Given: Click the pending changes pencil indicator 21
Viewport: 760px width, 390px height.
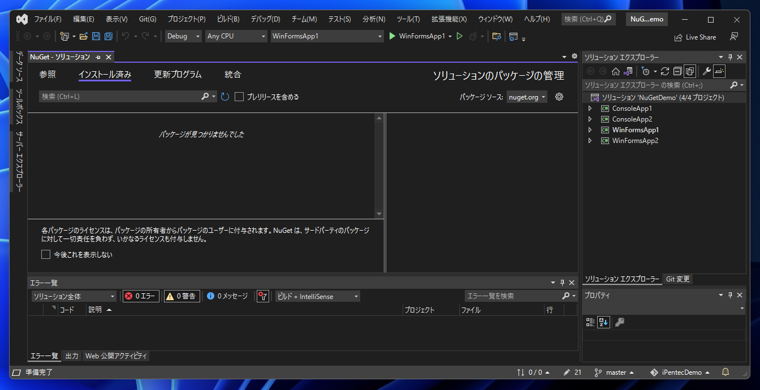Looking at the screenshot, I should click(x=572, y=373).
